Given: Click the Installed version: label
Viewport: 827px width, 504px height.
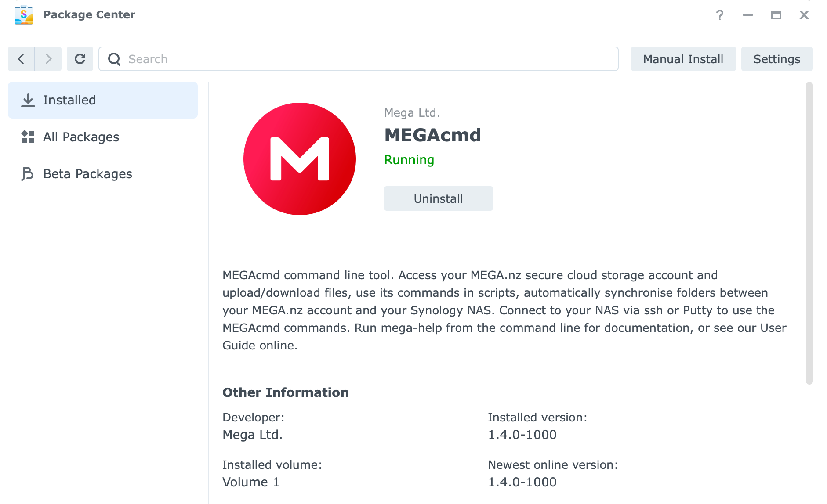Looking at the screenshot, I should coord(537,418).
